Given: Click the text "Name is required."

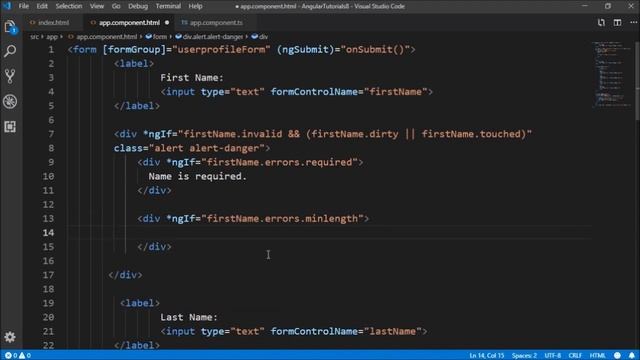Looking at the screenshot, I should (x=198, y=176).
